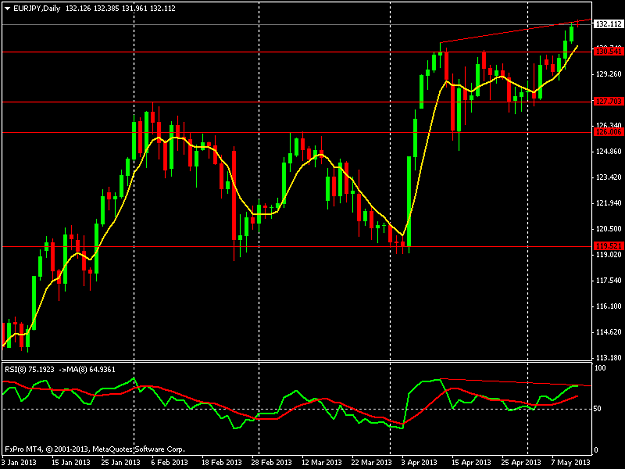
Task: Click the 6 Feb 2013 date label
Action: [x=169, y=462]
